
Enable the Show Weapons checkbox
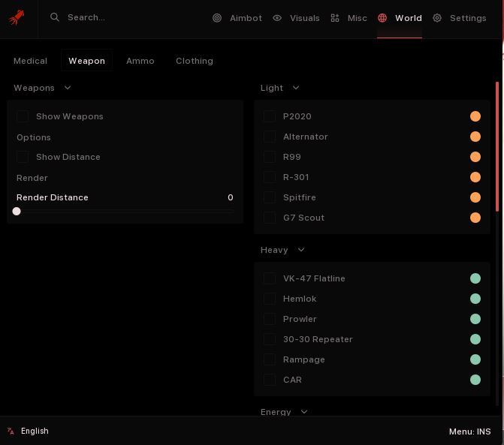point(23,116)
